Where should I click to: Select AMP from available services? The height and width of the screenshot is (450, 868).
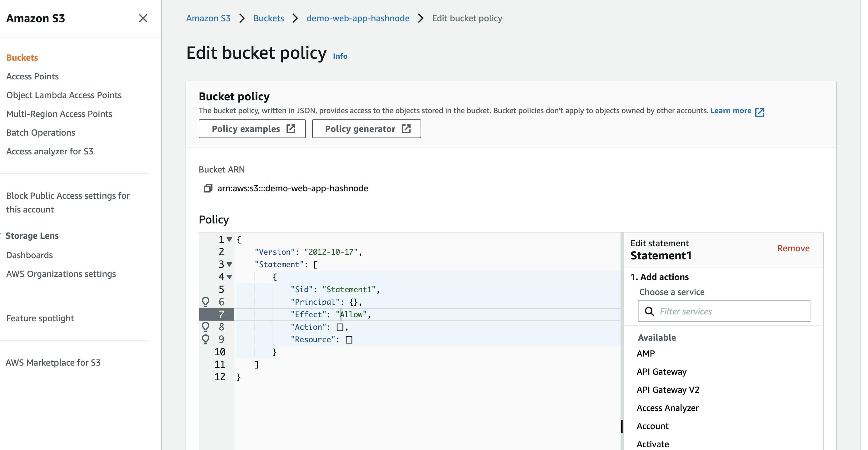coord(646,354)
